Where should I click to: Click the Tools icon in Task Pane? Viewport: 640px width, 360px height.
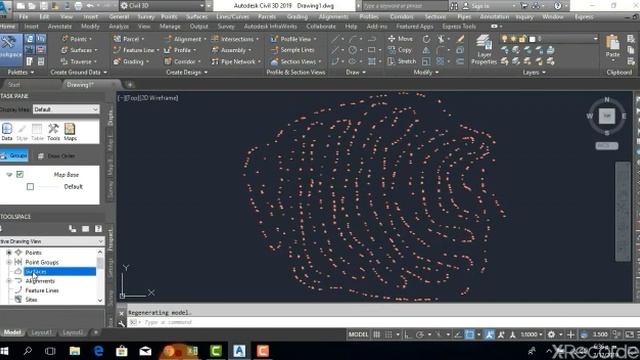[x=53, y=132]
